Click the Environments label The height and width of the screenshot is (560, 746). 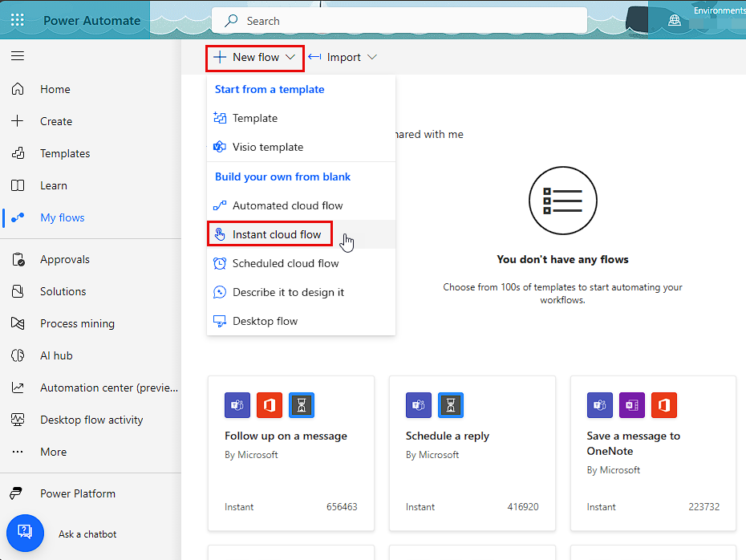(x=720, y=10)
